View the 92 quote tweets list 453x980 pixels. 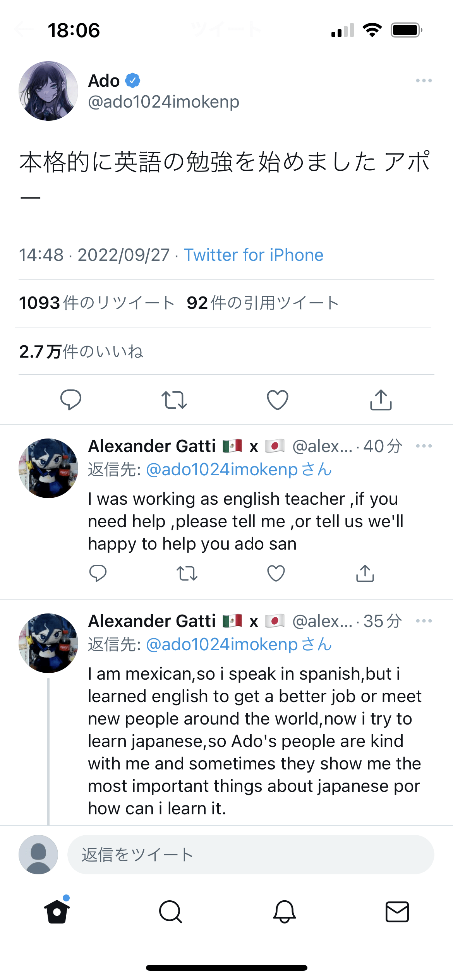pyautogui.click(x=263, y=303)
